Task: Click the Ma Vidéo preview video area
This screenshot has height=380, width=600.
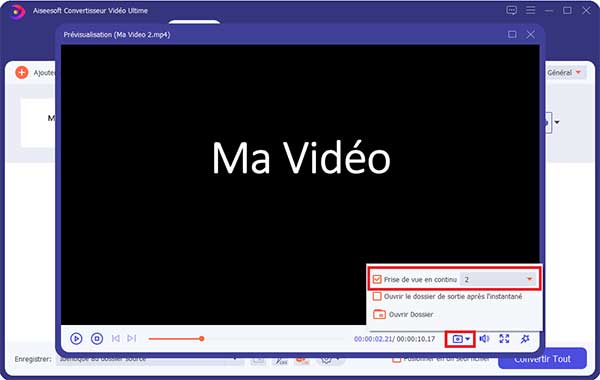Action: 300,185
